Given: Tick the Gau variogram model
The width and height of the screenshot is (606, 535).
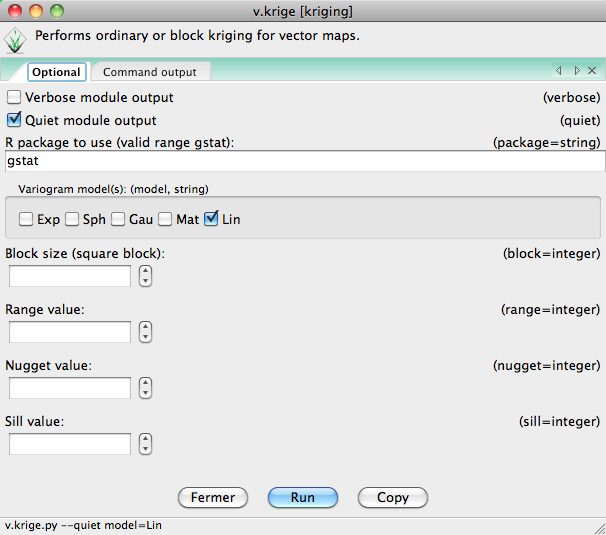Looking at the screenshot, I should coord(118,219).
